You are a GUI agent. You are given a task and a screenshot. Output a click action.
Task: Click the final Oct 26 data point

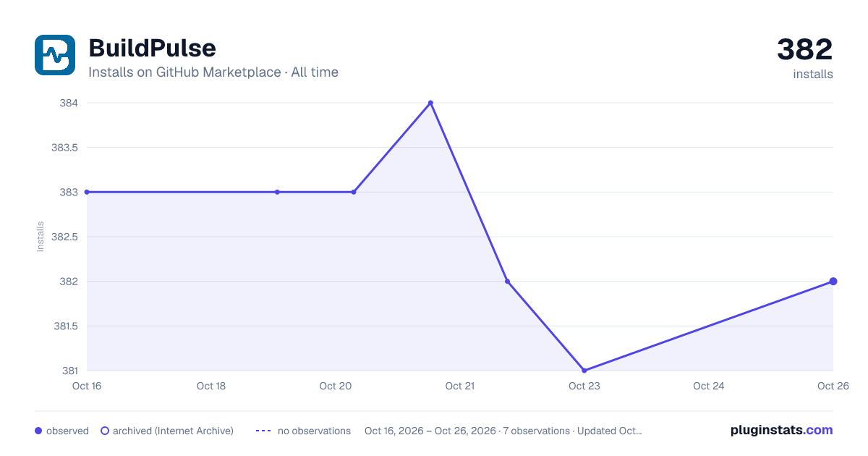pyautogui.click(x=833, y=282)
